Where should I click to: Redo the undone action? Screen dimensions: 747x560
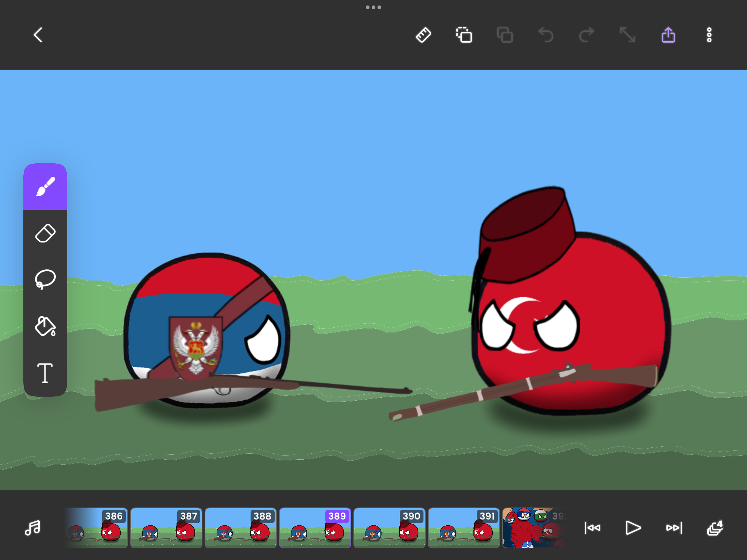586,35
